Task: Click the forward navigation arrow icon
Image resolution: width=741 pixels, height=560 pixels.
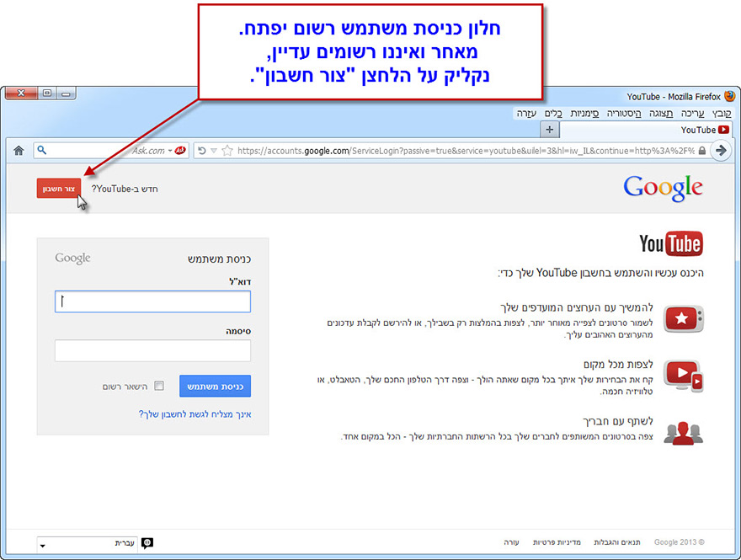Action: coord(722,150)
